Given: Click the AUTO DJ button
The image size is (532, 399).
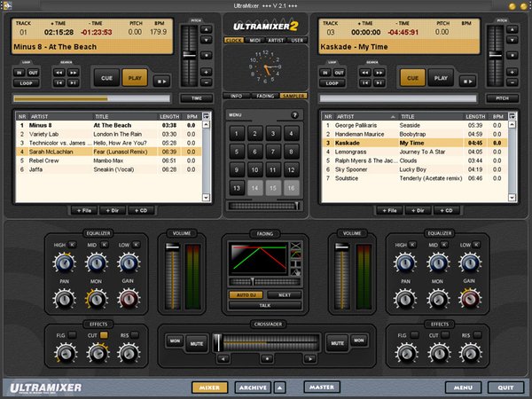Looking at the screenshot, I should 246,293.
